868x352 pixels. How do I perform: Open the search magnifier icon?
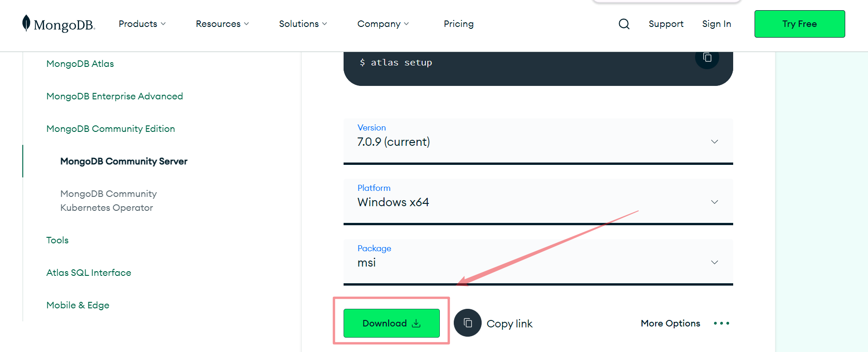click(624, 24)
